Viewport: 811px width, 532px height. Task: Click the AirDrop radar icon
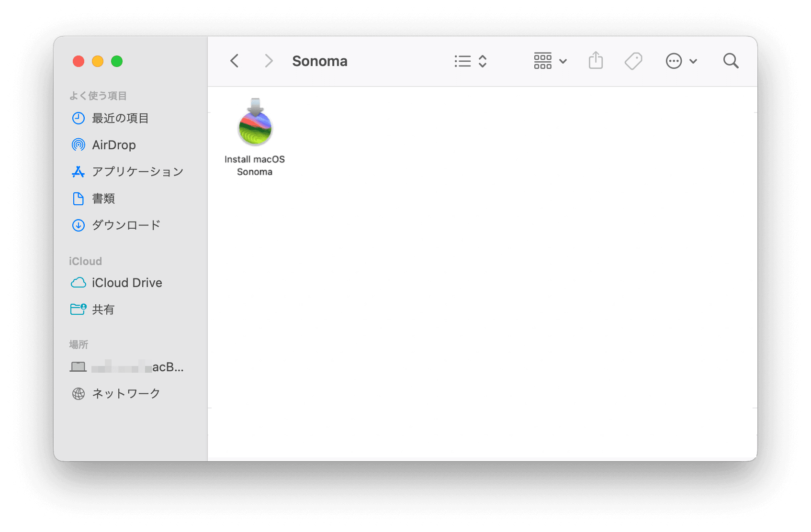tap(78, 144)
